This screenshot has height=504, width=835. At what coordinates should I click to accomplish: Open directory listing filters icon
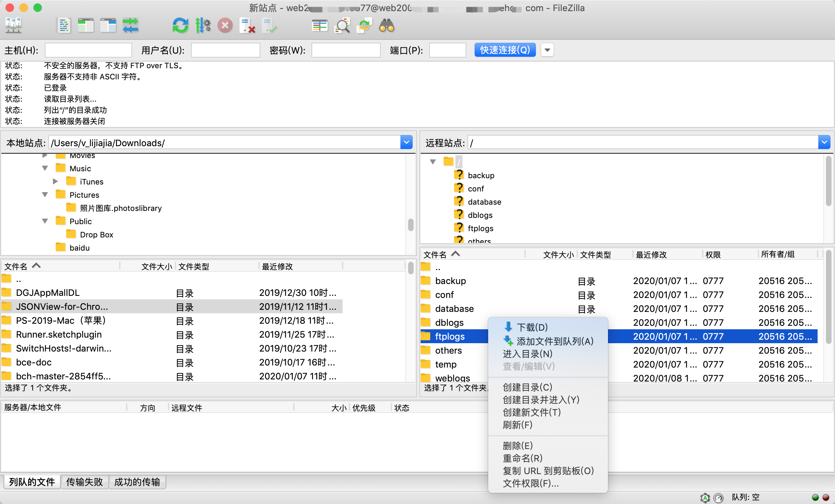click(x=320, y=25)
